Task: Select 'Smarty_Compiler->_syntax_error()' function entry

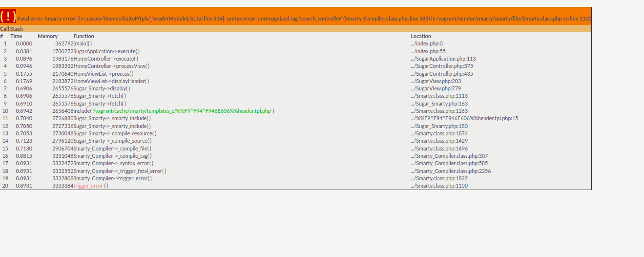Action: (113, 163)
